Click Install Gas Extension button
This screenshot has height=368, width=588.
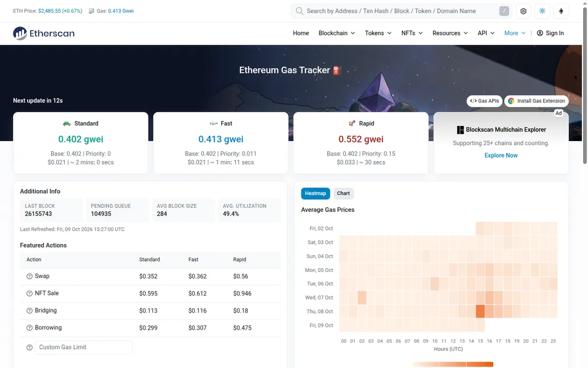coord(537,101)
